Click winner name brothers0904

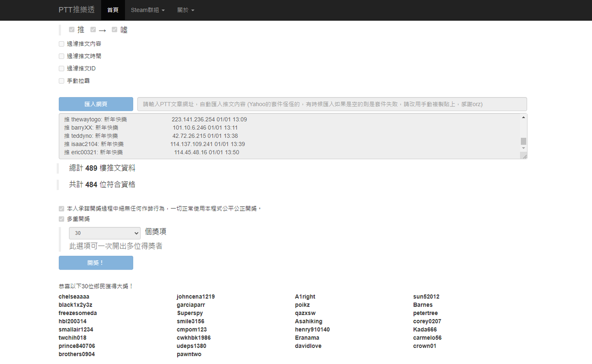tap(77, 354)
